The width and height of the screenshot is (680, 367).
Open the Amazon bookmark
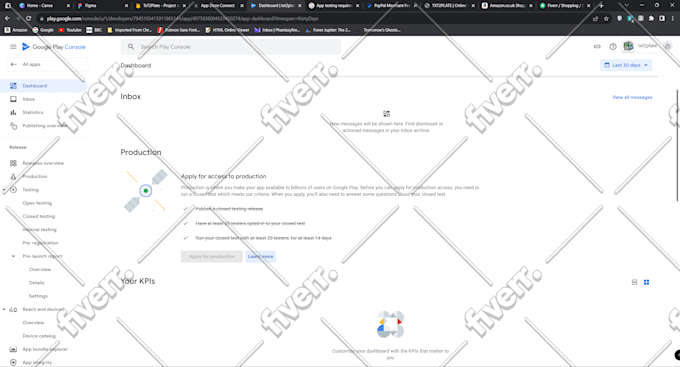pyautogui.click(x=16, y=30)
